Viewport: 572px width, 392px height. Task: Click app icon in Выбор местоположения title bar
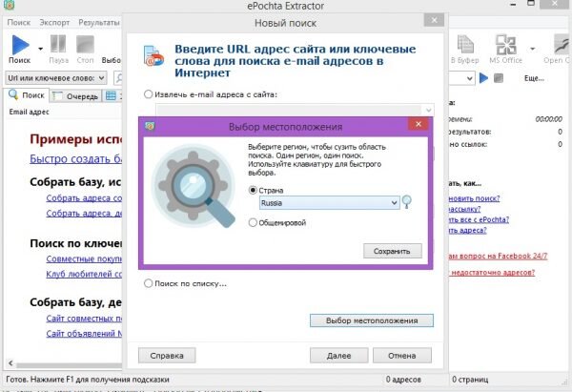[150, 126]
